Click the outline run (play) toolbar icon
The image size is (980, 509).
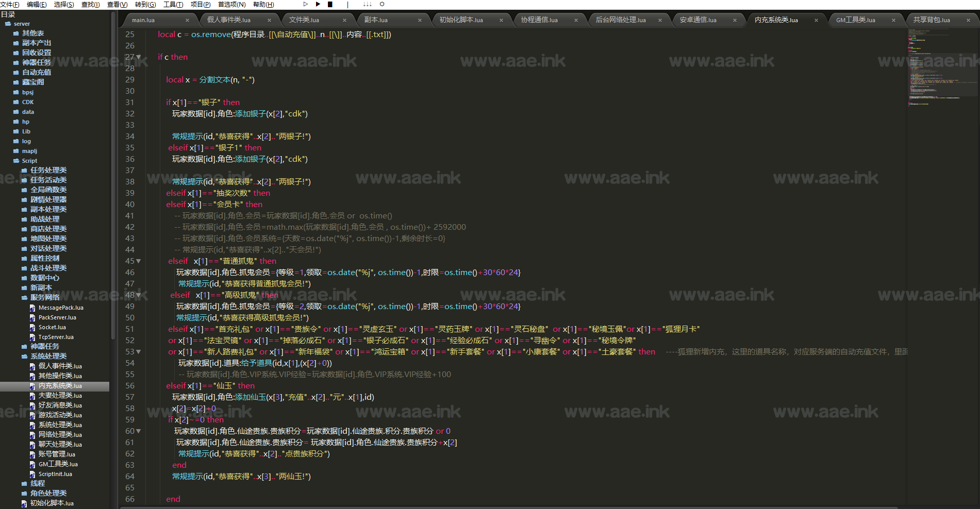(x=306, y=4)
